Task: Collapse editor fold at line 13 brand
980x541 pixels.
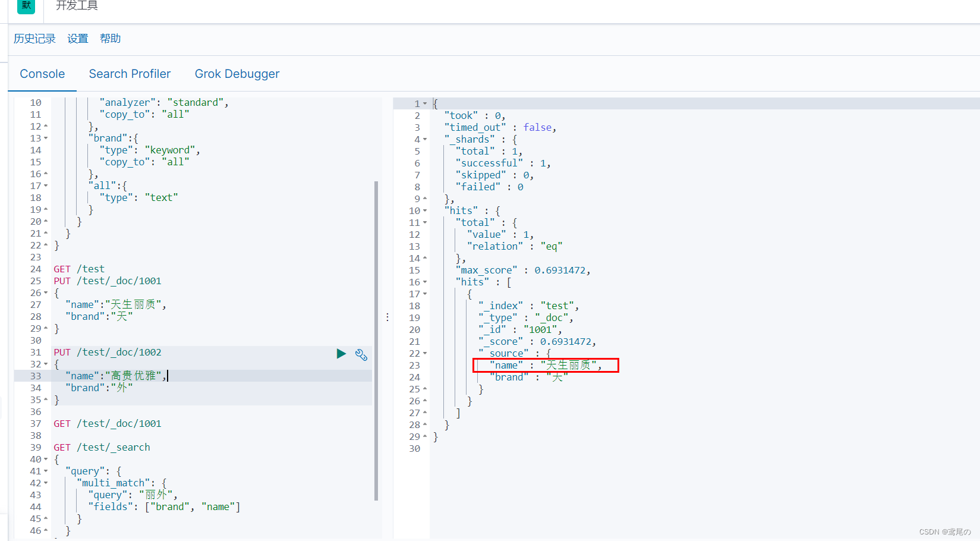Action: 46,138
